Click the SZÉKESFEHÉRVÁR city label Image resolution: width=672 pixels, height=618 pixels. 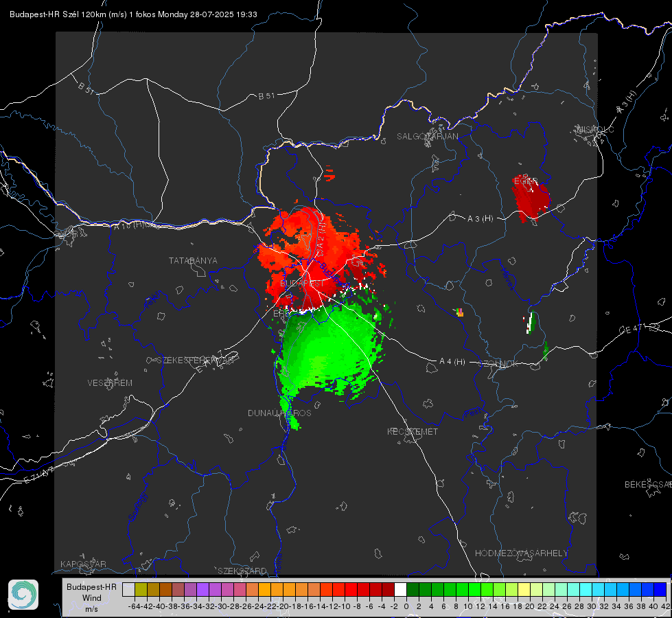(x=196, y=360)
